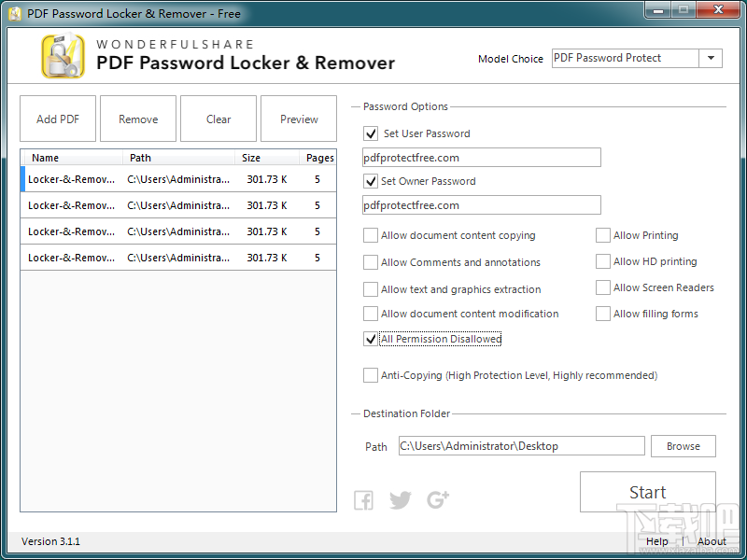Click the Google Plus icon
Screen dimensions: 747x560
point(438,499)
